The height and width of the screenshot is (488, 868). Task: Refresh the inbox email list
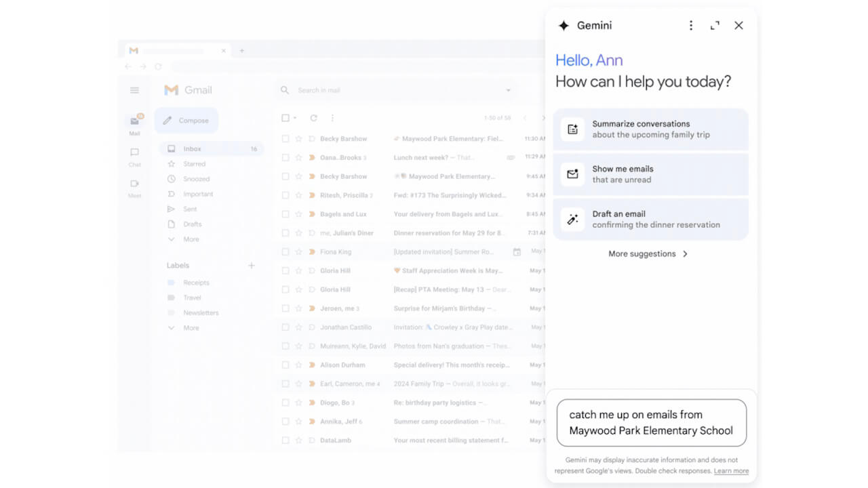(x=313, y=117)
